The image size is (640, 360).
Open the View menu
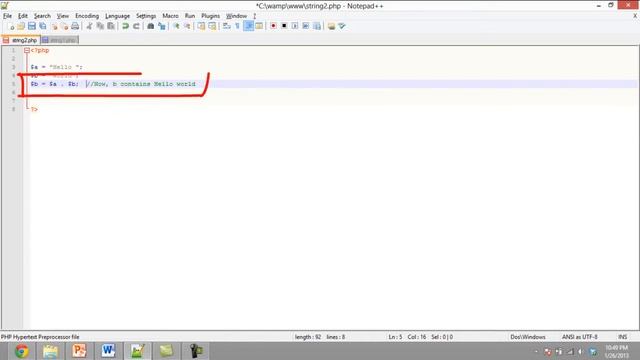(x=62, y=16)
